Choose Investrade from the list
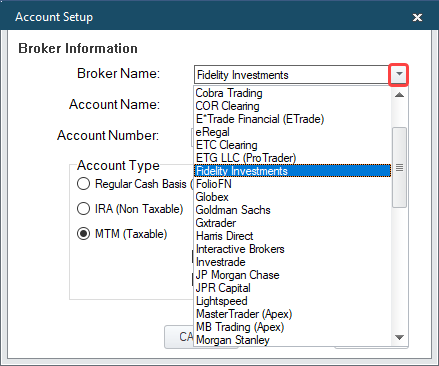The width and height of the screenshot is (439, 366). coord(292,262)
